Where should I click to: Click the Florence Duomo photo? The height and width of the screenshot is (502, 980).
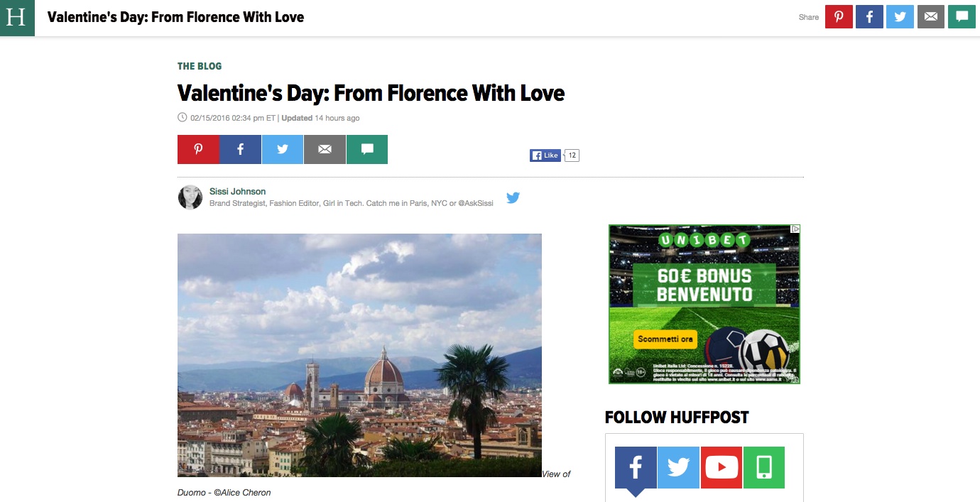coord(359,355)
